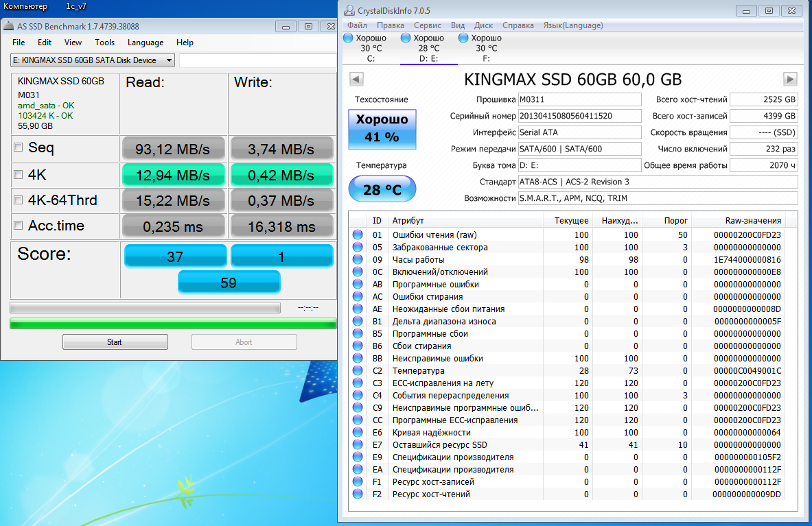Click the F: drive status orb icon
This screenshot has width=812, height=526.
[463, 38]
